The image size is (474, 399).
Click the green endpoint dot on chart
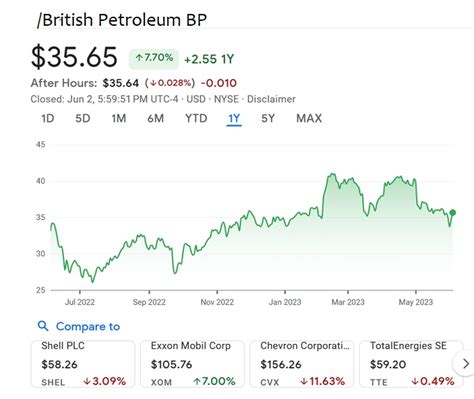452,212
